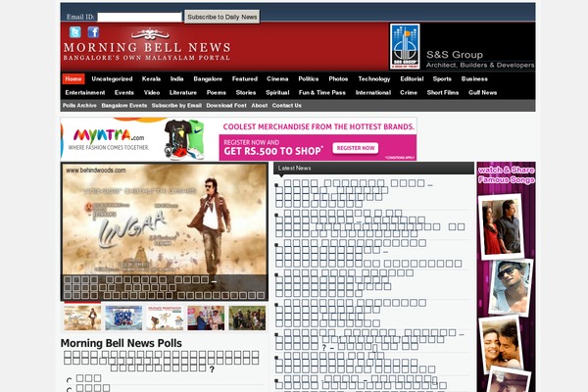Go to the Home menu item
The width and height of the screenshot is (588, 392).
point(73,78)
